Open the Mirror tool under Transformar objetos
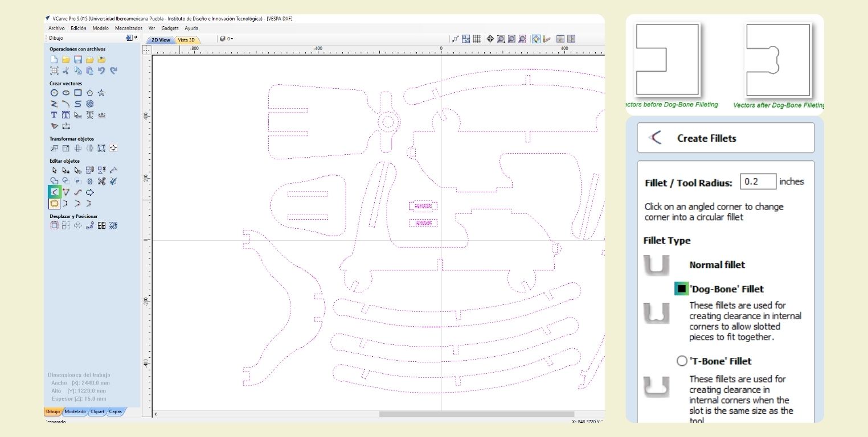The height and width of the screenshot is (437, 868). click(x=89, y=148)
